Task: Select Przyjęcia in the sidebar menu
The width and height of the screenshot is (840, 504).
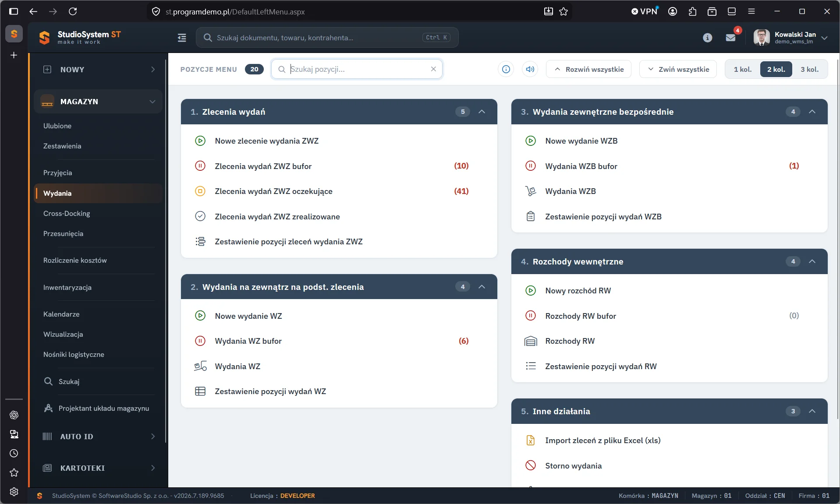Action: pos(57,173)
